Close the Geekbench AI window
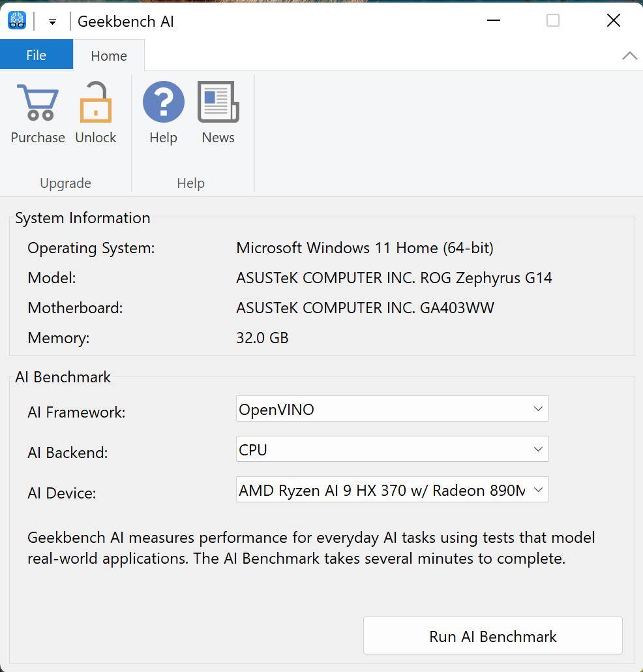This screenshot has height=672, width=643. click(613, 21)
